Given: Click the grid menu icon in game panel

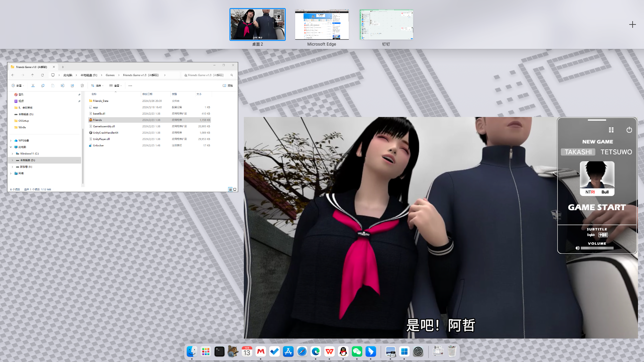Looking at the screenshot, I should click(611, 130).
